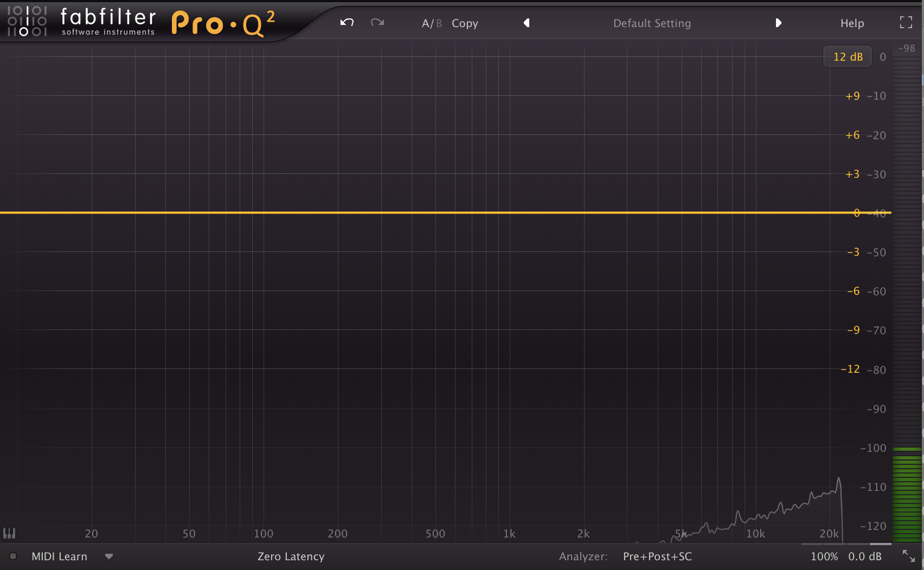Click the resize icon in bottom corner
The width and height of the screenshot is (924, 570).
click(x=908, y=556)
